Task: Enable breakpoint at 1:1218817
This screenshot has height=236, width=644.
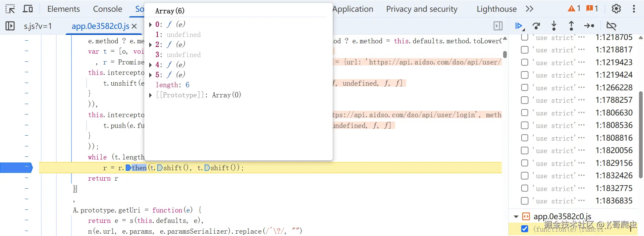Action: [x=525, y=50]
